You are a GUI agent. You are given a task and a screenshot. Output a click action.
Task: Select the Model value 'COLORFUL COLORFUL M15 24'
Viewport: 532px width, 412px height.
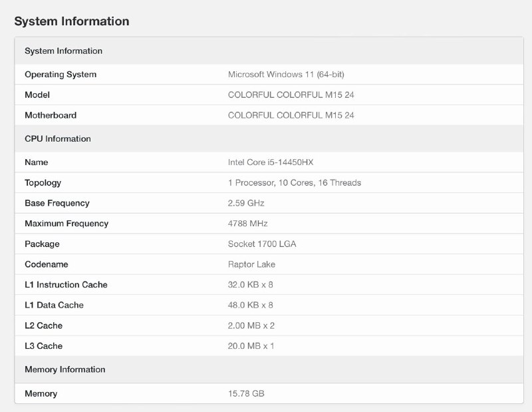click(x=291, y=95)
